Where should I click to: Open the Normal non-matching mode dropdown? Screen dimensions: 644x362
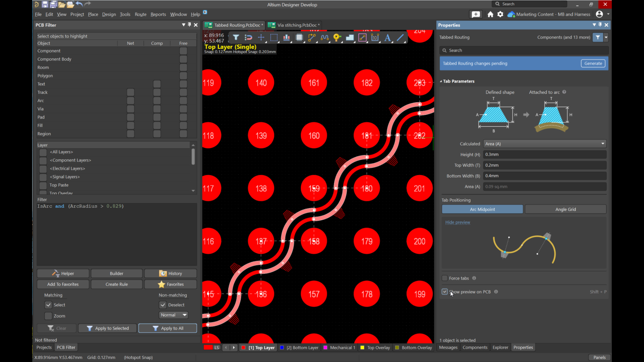tap(173, 315)
